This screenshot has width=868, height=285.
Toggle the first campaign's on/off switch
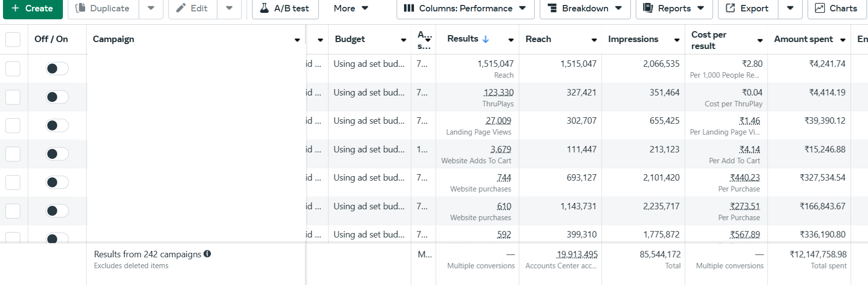57,69
